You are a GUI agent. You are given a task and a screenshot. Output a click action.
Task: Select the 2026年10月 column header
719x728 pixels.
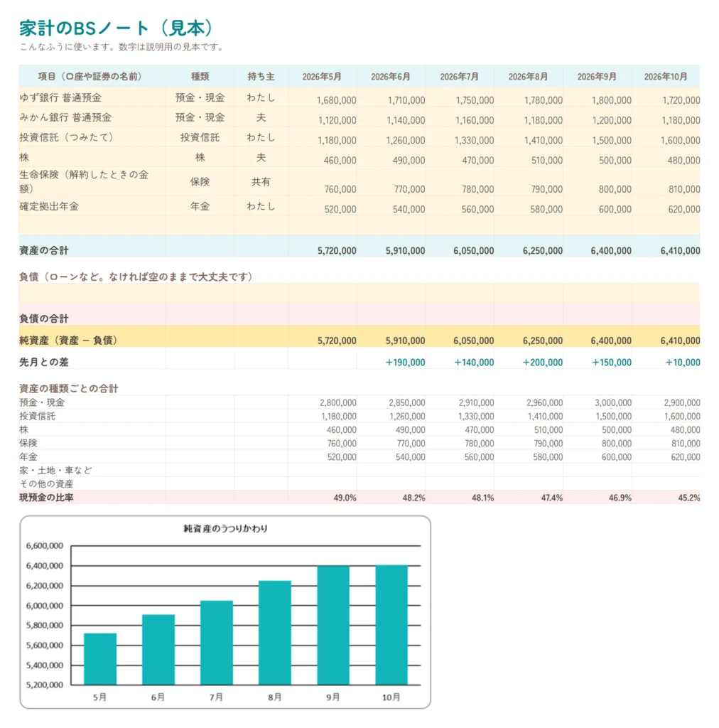tap(666, 77)
